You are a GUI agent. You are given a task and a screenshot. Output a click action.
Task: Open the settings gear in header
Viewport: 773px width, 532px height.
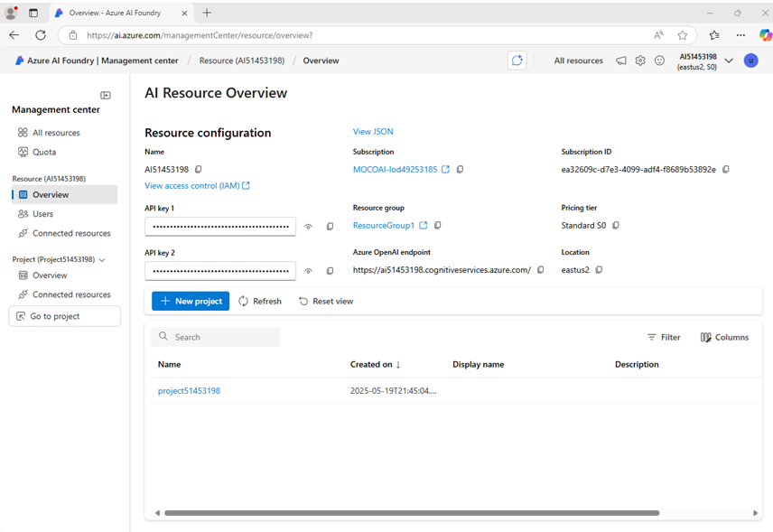(x=640, y=61)
